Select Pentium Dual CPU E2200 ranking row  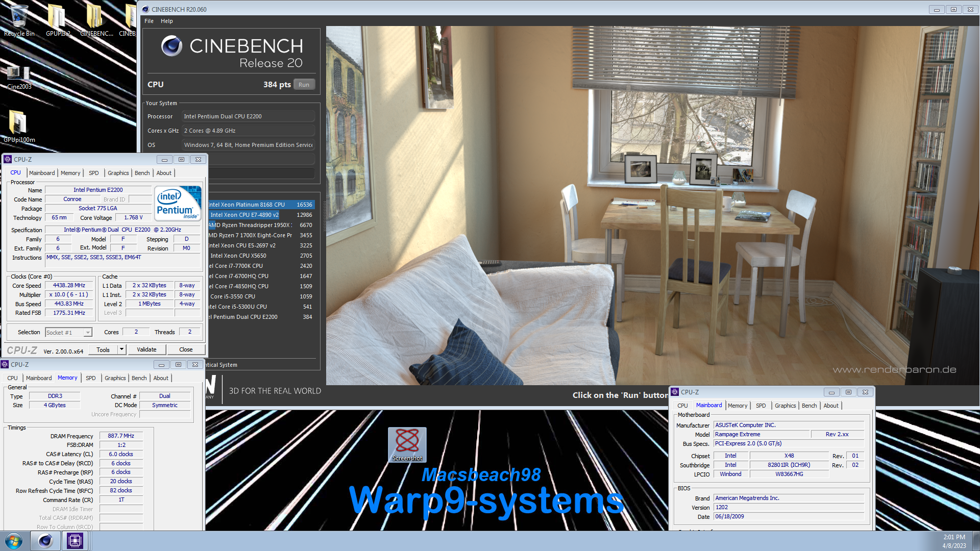coord(260,317)
